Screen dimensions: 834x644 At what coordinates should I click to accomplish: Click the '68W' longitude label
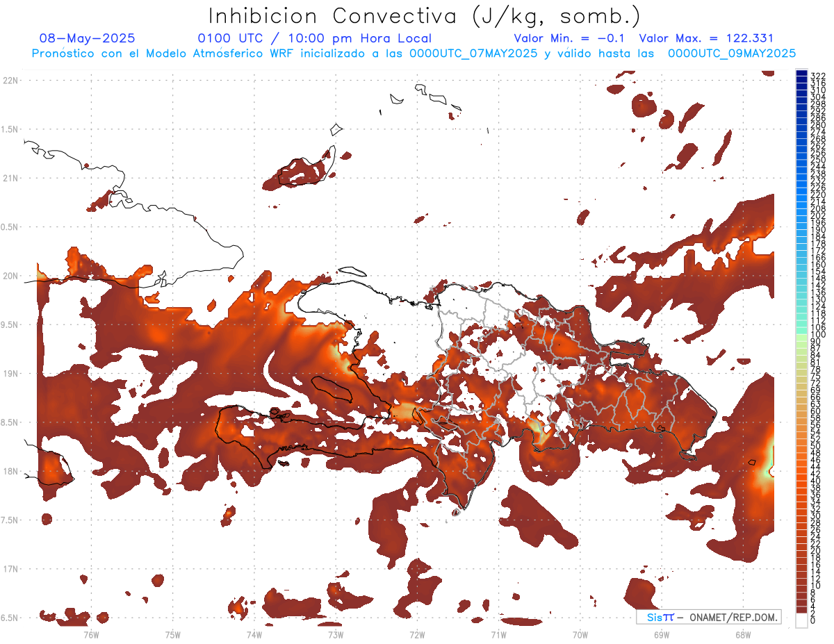743,634
